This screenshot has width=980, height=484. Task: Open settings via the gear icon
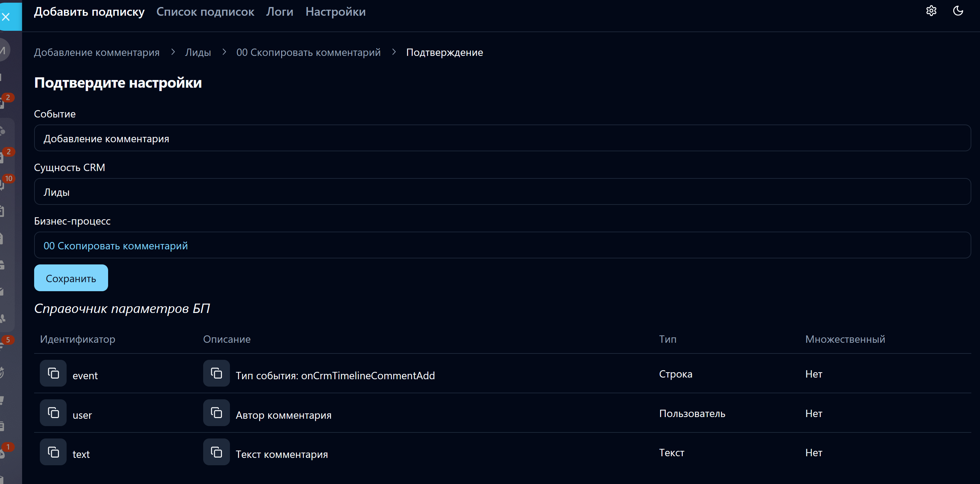tap(931, 11)
